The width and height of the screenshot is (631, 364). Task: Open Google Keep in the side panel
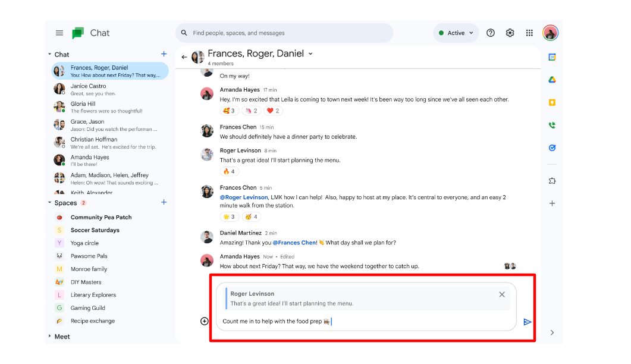(x=552, y=103)
